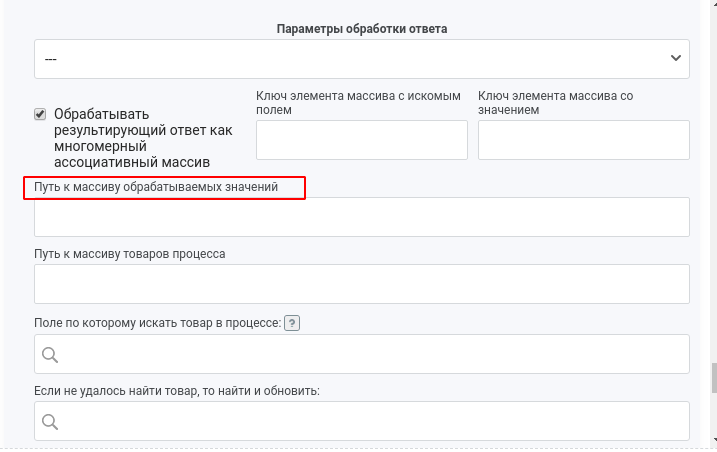
Task: Click the 'Ключ элемента массива со значением' label
Action: coord(556,103)
